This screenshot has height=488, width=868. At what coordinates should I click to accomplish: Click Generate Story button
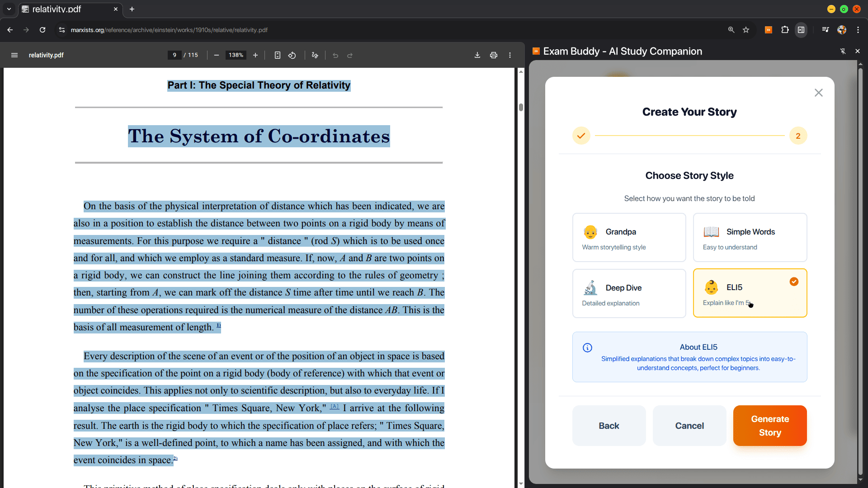point(769,426)
